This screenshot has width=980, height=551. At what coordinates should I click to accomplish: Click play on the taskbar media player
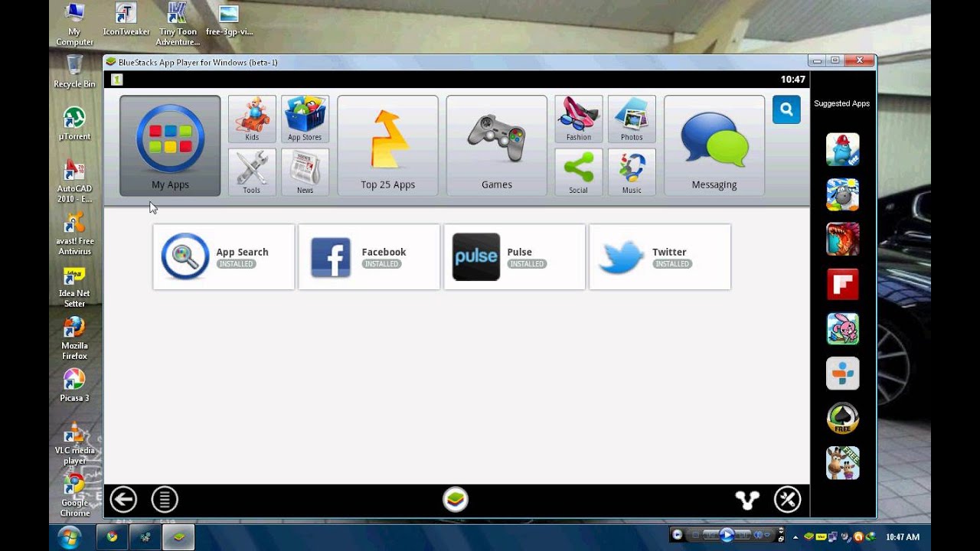click(727, 535)
